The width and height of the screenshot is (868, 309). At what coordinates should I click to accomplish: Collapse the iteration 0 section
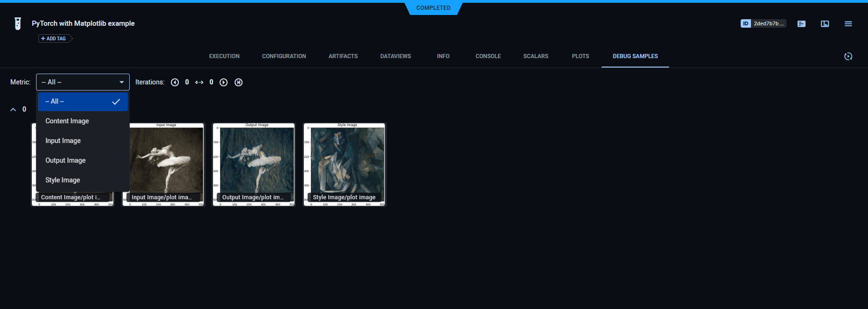13,110
